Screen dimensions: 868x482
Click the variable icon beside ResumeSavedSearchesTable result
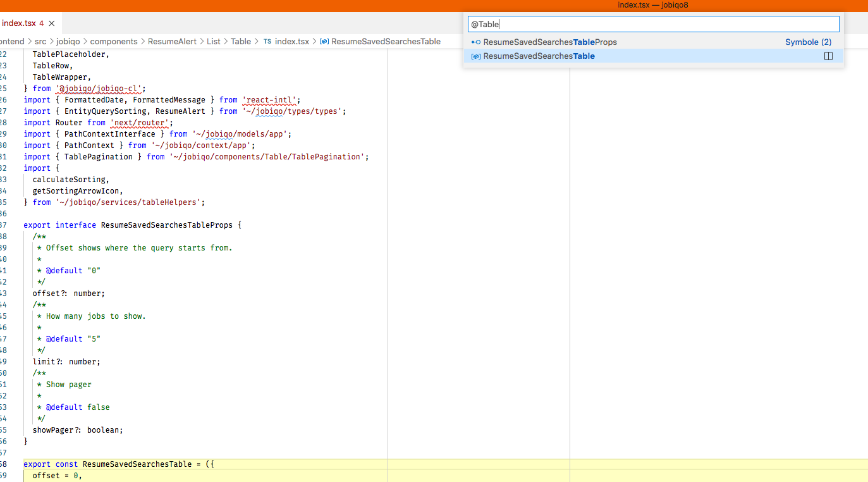pos(476,56)
